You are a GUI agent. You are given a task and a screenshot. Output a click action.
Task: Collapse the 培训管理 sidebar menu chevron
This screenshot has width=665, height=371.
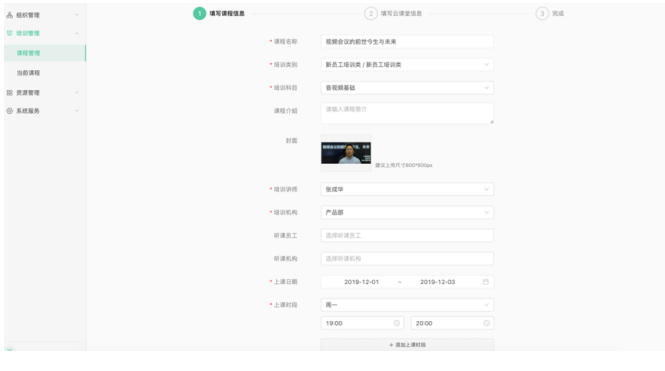(77, 33)
